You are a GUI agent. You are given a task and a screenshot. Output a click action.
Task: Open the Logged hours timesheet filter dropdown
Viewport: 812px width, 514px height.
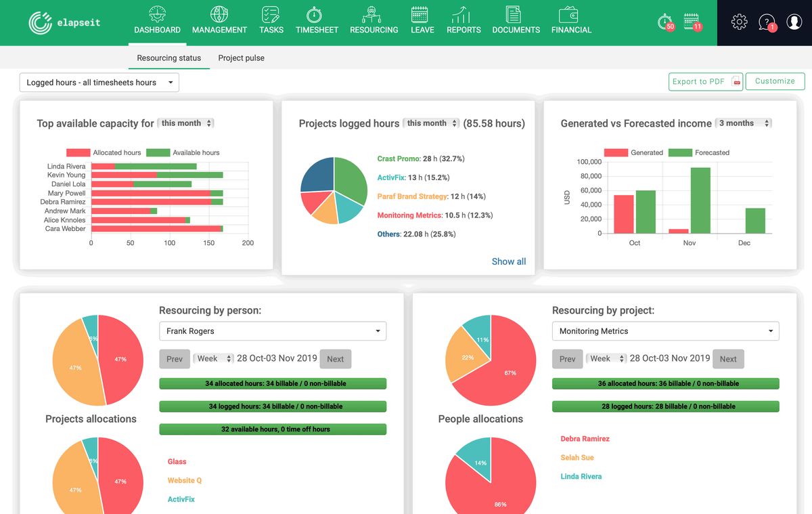coord(99,82)
